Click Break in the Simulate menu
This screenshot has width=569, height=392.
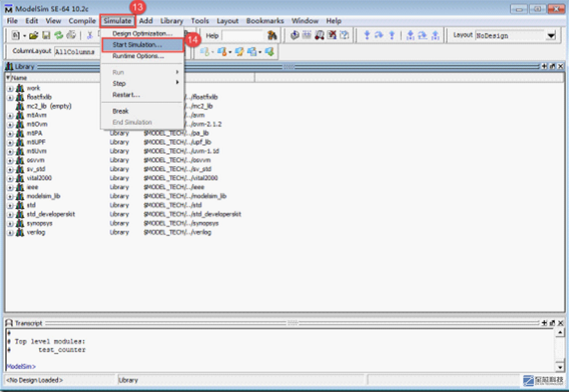143,111
